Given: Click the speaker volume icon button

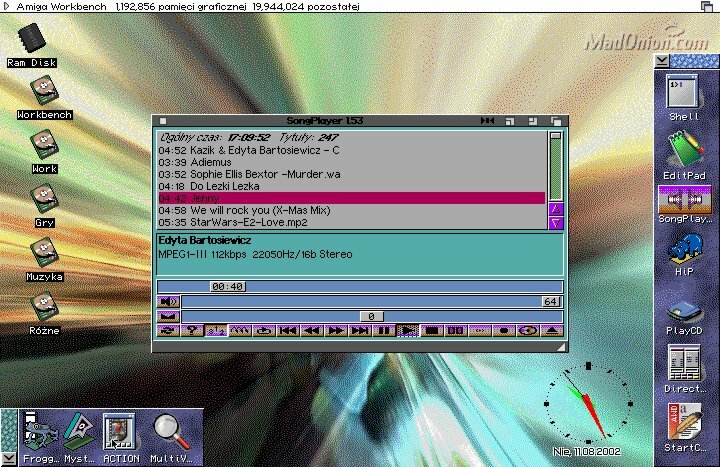Looking at the screenshot, I should (x=168, y=302).
